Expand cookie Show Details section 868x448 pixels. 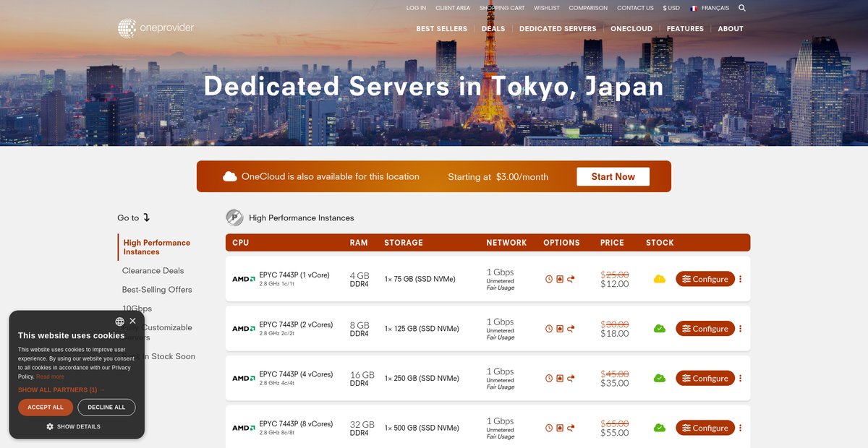tap(73, 426)
